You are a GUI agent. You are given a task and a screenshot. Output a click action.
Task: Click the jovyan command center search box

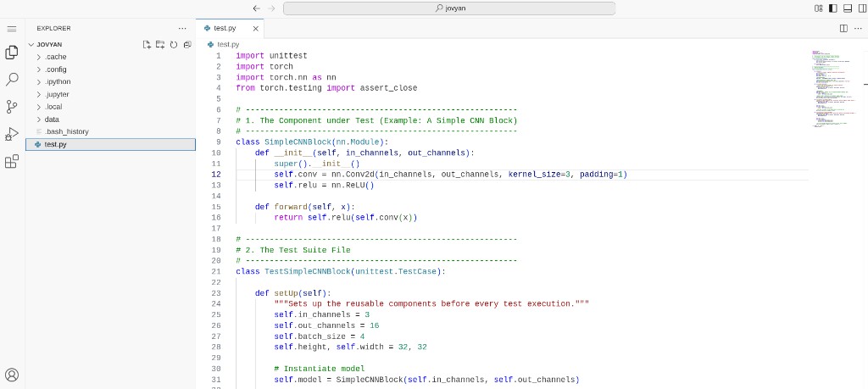449,8
